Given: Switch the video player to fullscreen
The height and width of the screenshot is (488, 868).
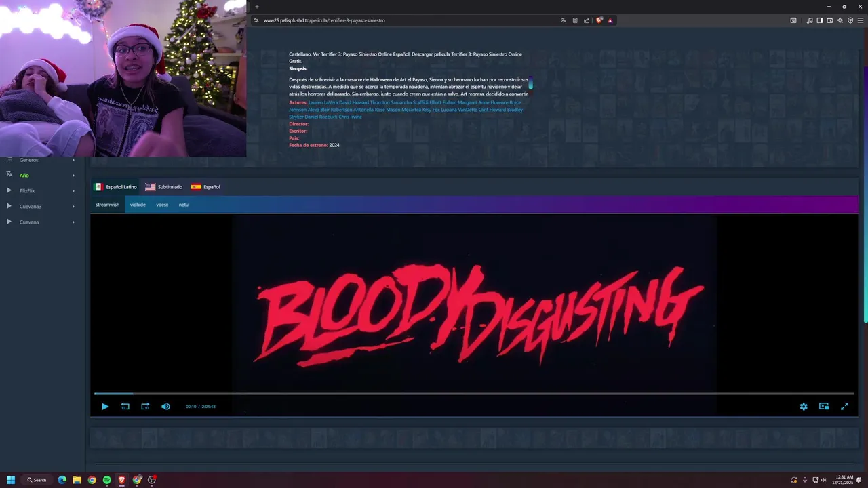Looking at the screenshot, I should coord(844,407).
